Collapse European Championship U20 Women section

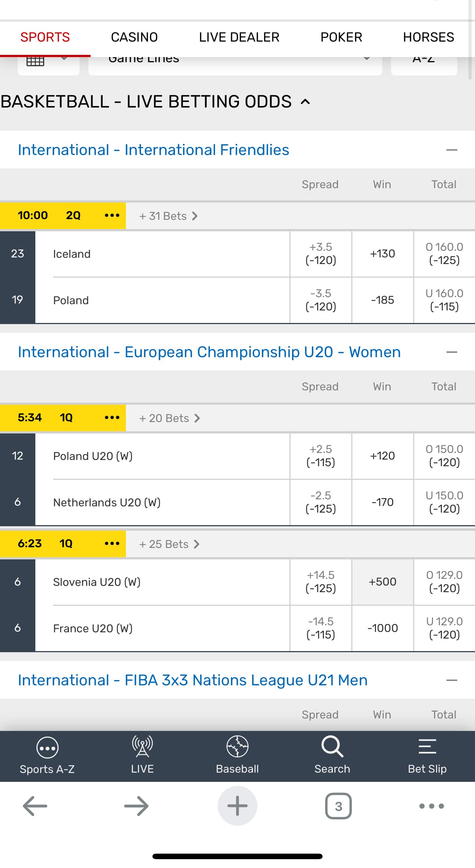tap(451, 352)
